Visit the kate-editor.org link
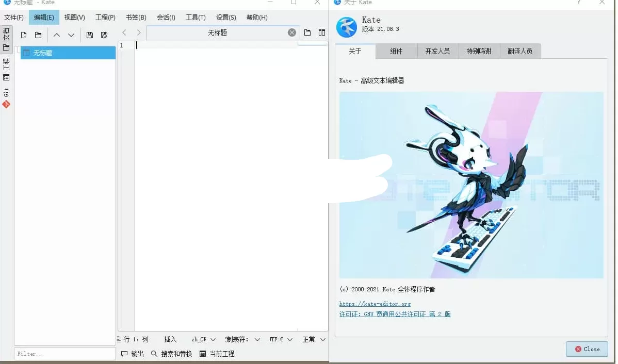618x364 pixels. tap(375, 304)
